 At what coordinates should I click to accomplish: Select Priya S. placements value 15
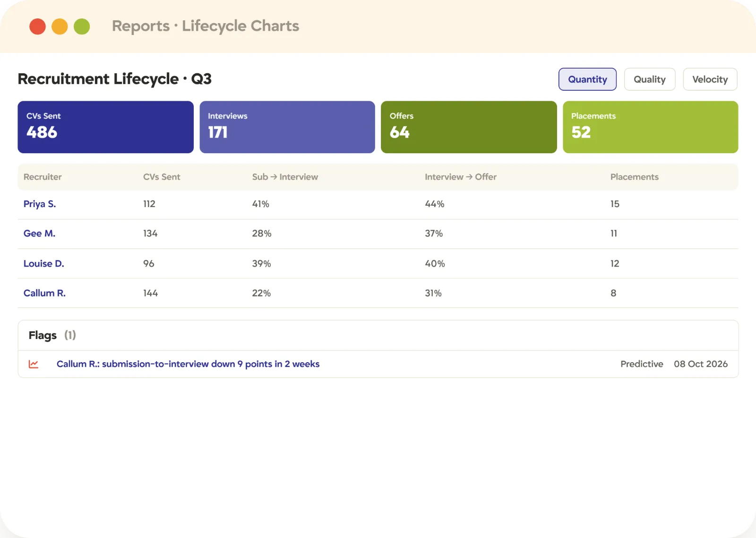[x=615, y=204]
